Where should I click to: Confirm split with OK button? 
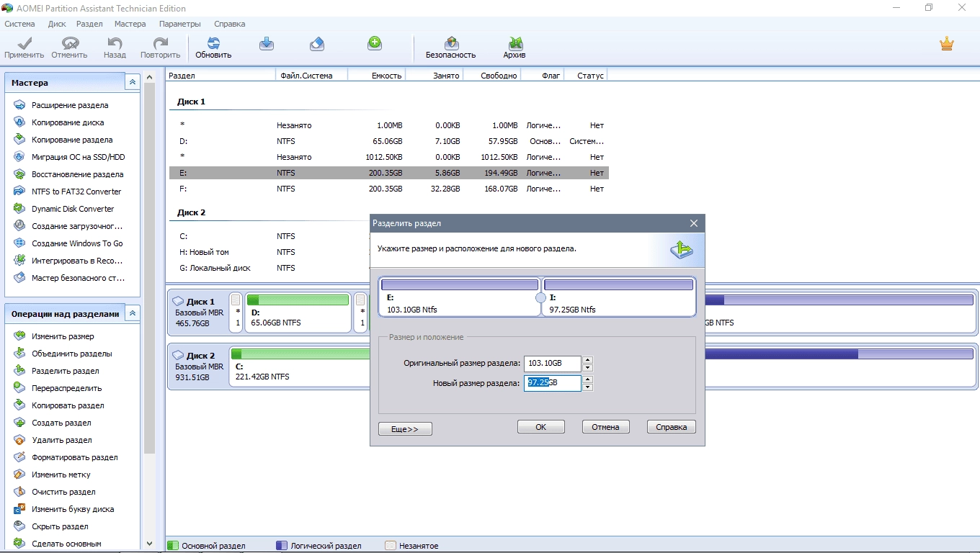coord(540,427)
